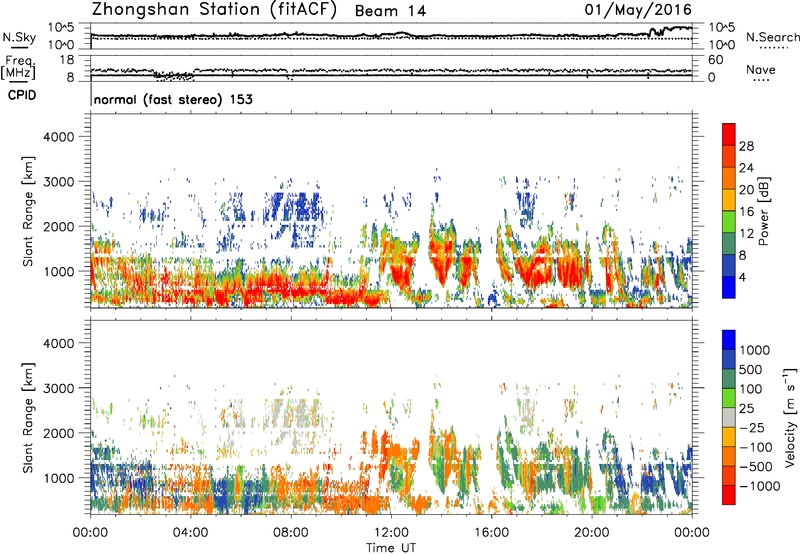Image resolution: width=800 pixels, height=554 pixels.
Task: Click the 24 label on the power color bar
Action: coord(746,168)
